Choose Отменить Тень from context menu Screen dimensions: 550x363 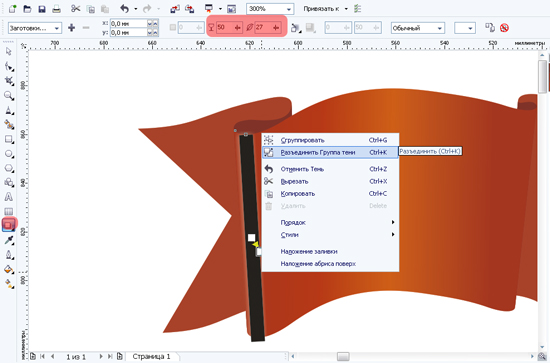(x=330, y=169)
